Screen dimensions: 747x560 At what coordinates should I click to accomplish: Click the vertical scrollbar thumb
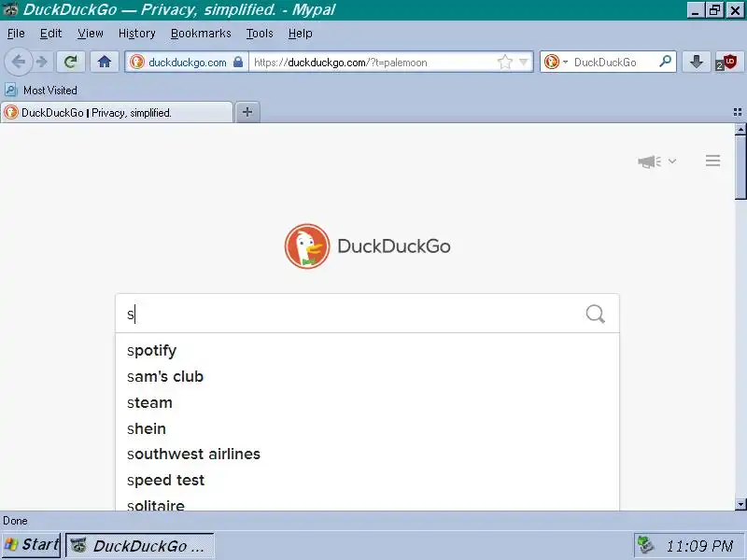pyautogui.click(x=740, y=167)
